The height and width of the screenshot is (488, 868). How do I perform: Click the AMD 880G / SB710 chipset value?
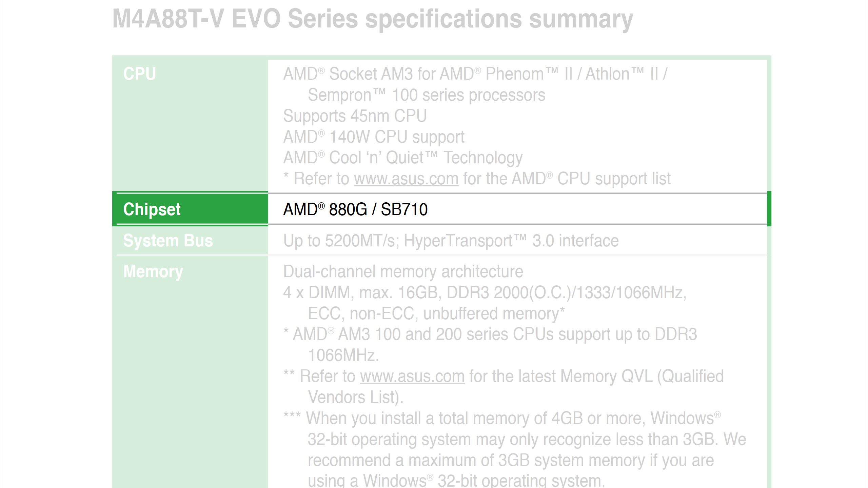coord(355,209)
